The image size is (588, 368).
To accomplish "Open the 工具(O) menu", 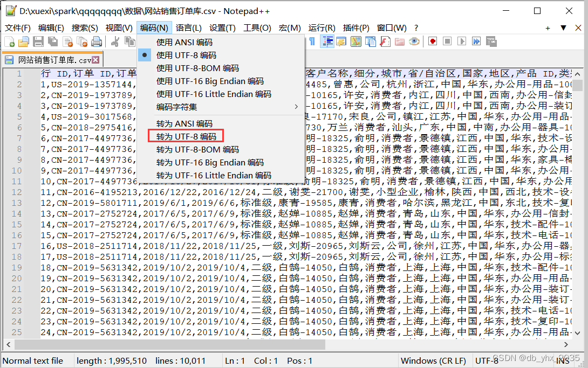I will pos(257,28).
